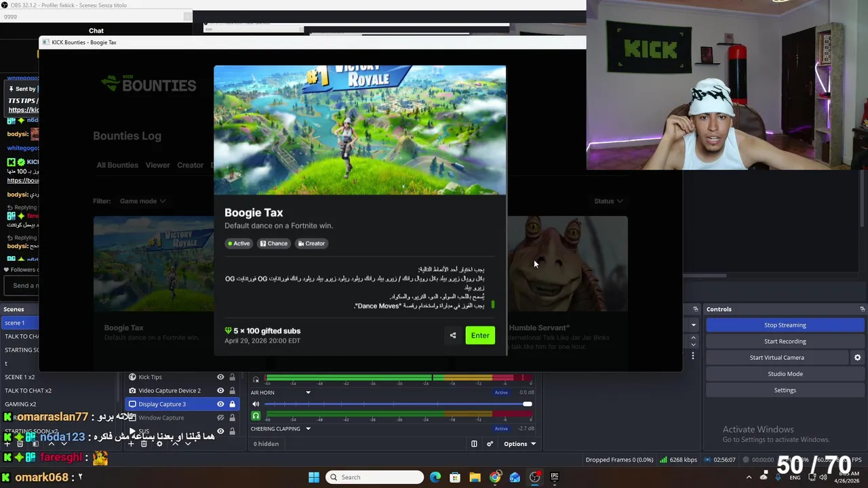Launch Microsoft Edge from taskbar

(435, 477)
